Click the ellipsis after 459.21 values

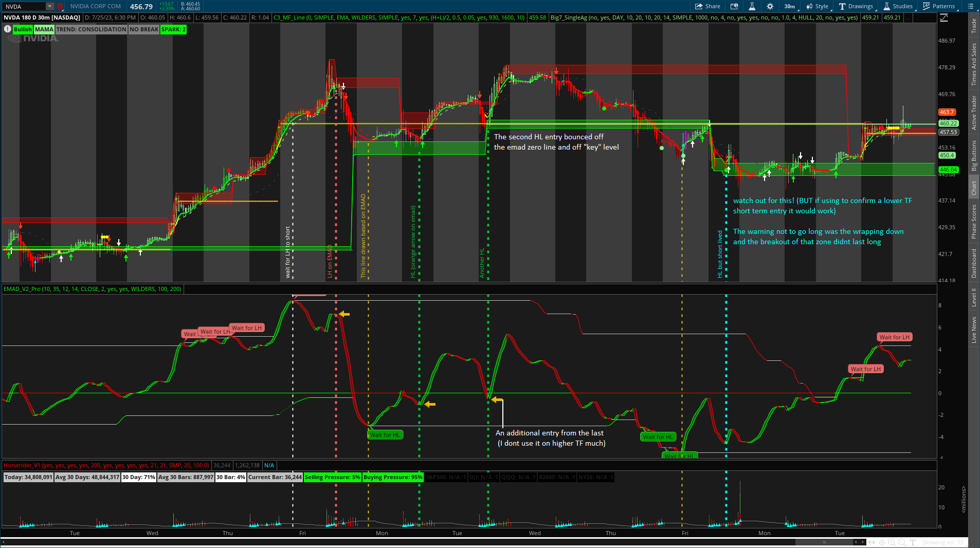908,17
